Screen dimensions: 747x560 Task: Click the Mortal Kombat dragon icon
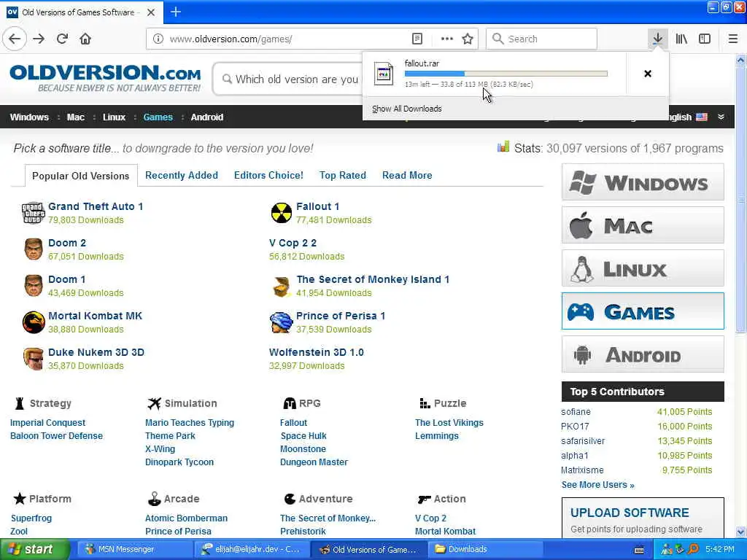point(34,322)
